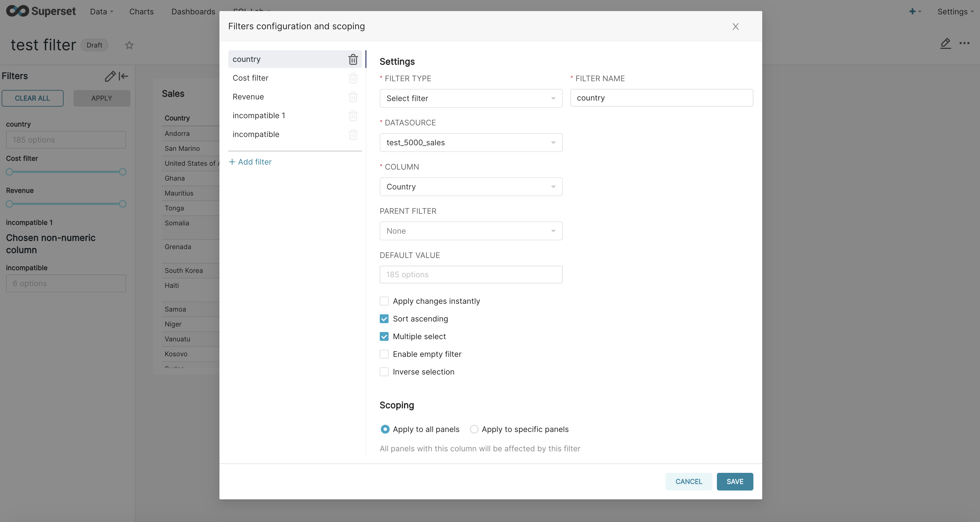Image resolution: width=980 pixels, height=522 pixels.
Task: Click the pencil edit icon near Filters heading
Action: (110, 77)
